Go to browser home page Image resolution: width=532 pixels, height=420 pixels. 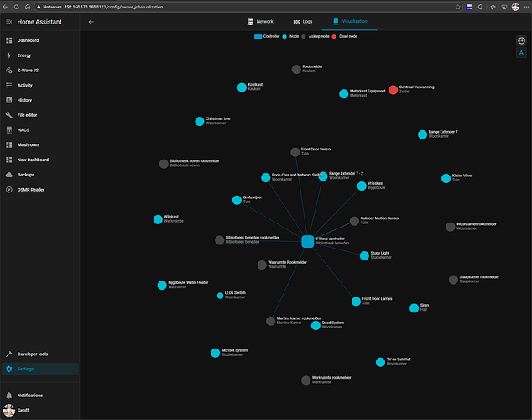coord(28,7)
